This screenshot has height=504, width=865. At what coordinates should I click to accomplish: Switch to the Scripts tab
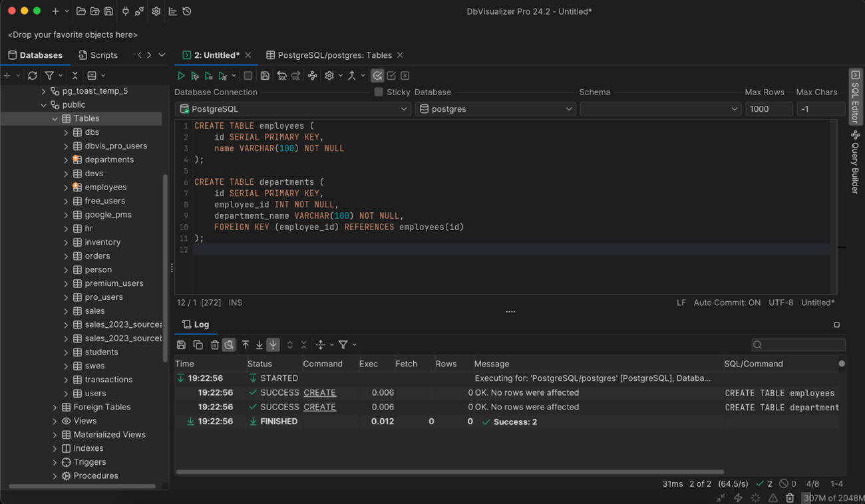(98, 55)
